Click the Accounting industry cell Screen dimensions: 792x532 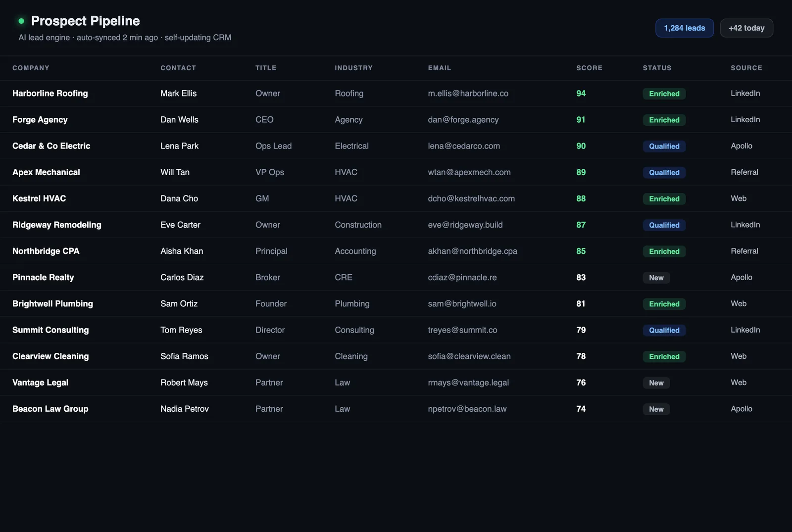pos(355,251)
